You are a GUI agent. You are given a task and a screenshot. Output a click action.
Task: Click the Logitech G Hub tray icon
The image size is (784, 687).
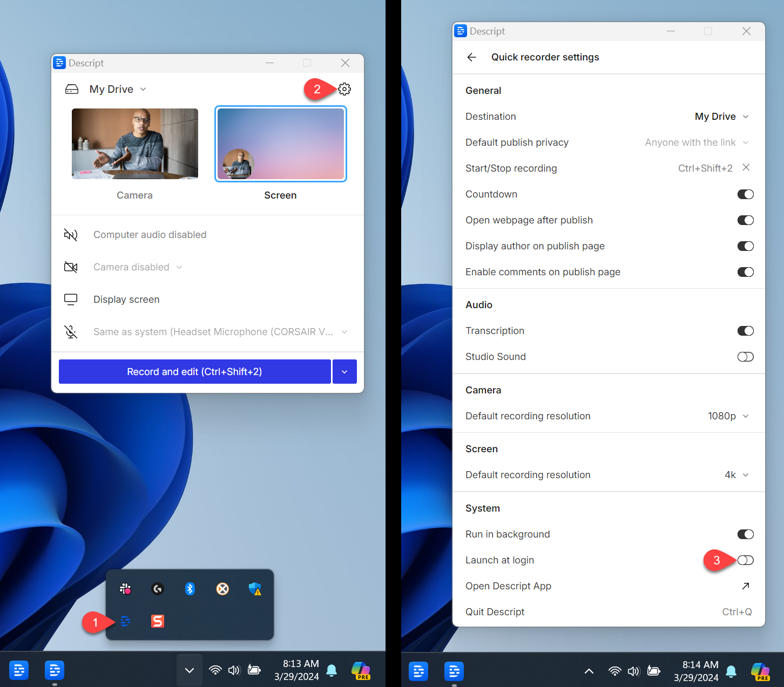coord(157,589)
